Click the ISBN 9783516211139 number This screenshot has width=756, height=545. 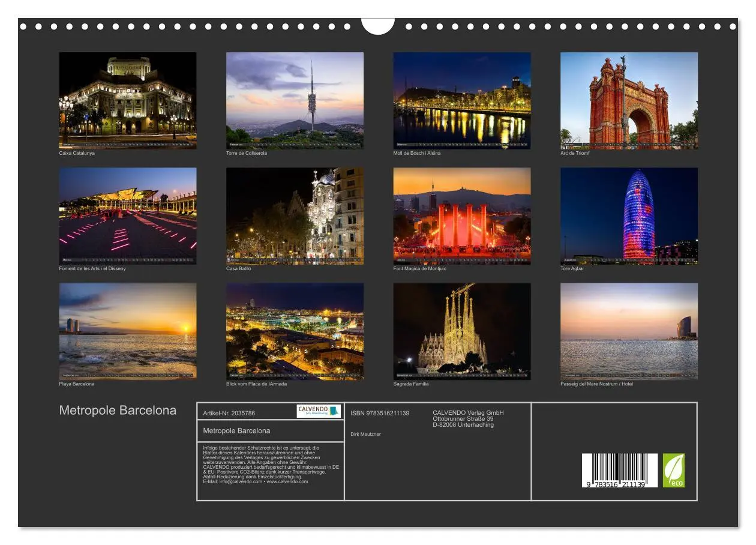click(379, 413)
